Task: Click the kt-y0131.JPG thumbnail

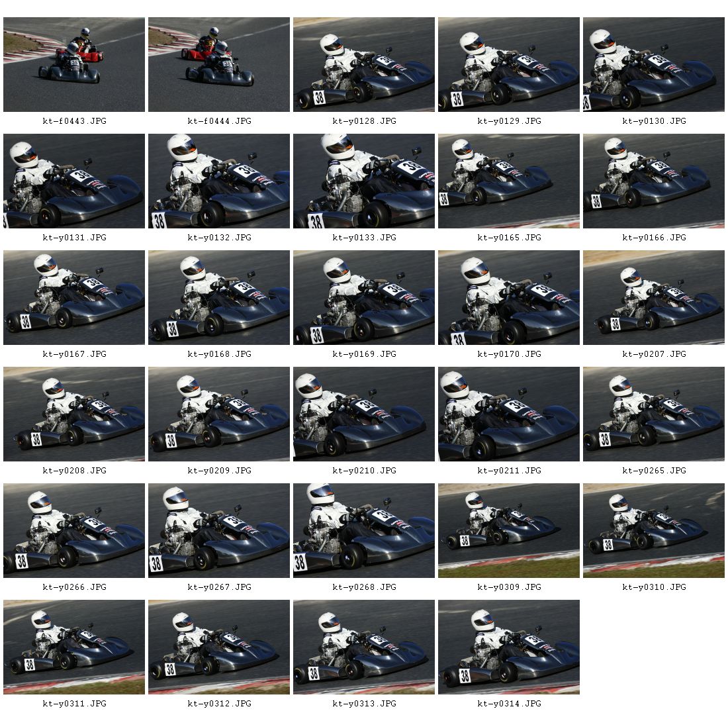Action: pos(74,181)
